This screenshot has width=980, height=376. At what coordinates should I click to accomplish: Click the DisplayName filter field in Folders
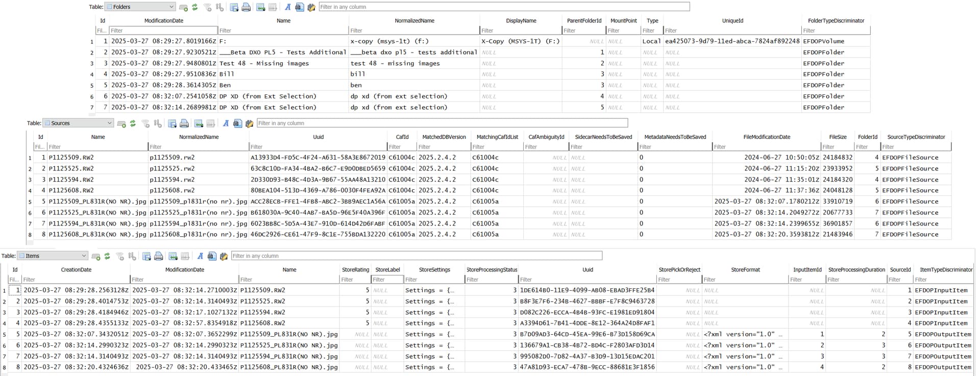[x=521, y=31]
